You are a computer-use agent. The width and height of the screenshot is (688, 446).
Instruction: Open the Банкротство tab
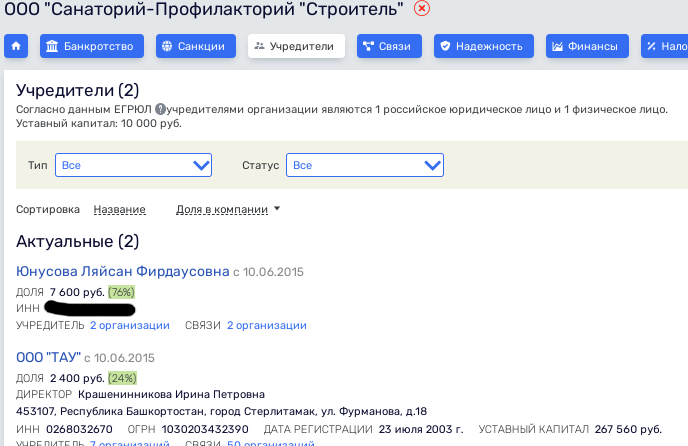92,46
